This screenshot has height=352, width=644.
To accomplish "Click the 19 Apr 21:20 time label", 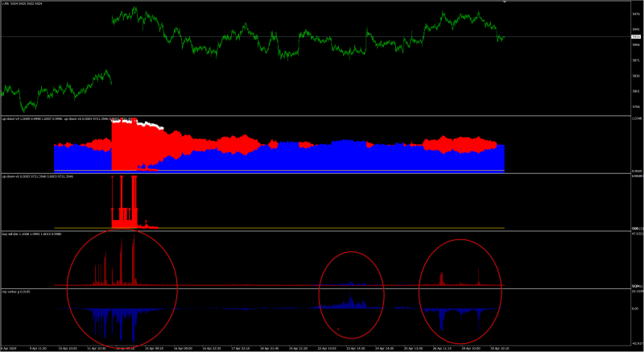I will [297, 348].
